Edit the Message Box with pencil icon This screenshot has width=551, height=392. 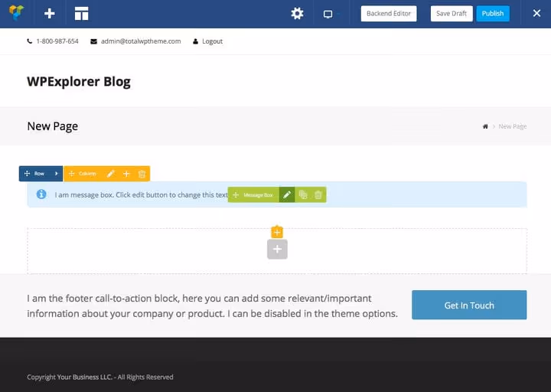click(287, 194)
